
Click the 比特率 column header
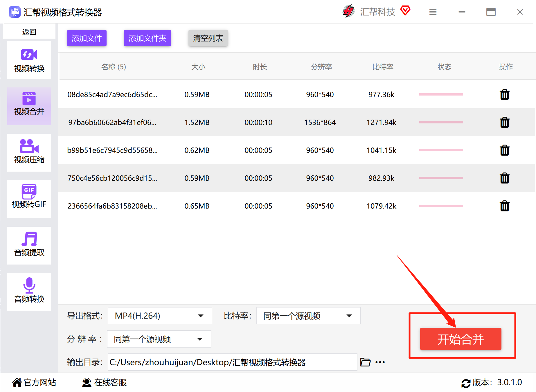pos(383,67)
